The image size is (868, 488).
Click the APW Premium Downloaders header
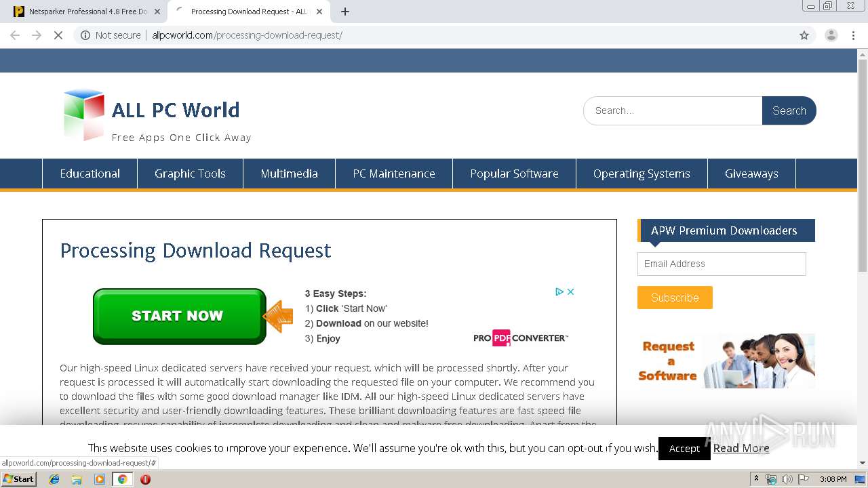tap(726, 230)
